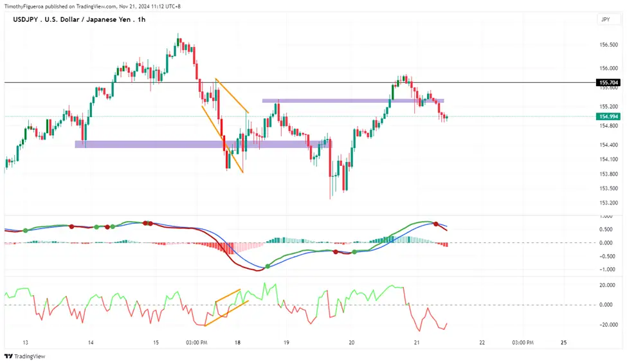Viewport: 627px width, 364px height.
Task: Click the 154.400 price axis value
Action: coord(608,145)
